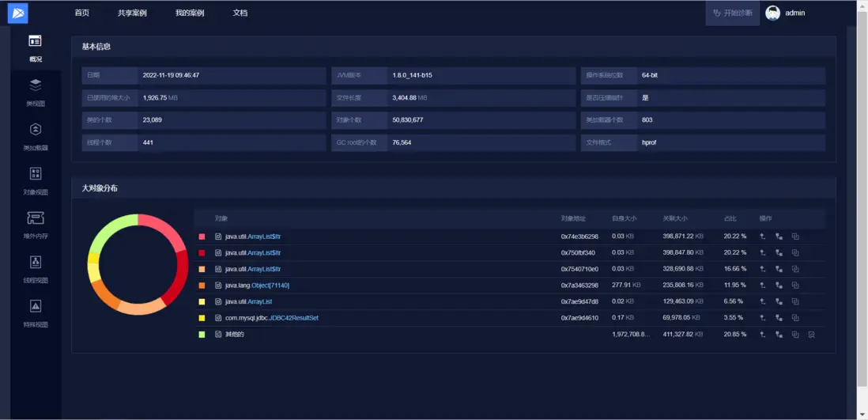
Task: Click the 50,830,677 object count value
Action: tap(408, 119)
